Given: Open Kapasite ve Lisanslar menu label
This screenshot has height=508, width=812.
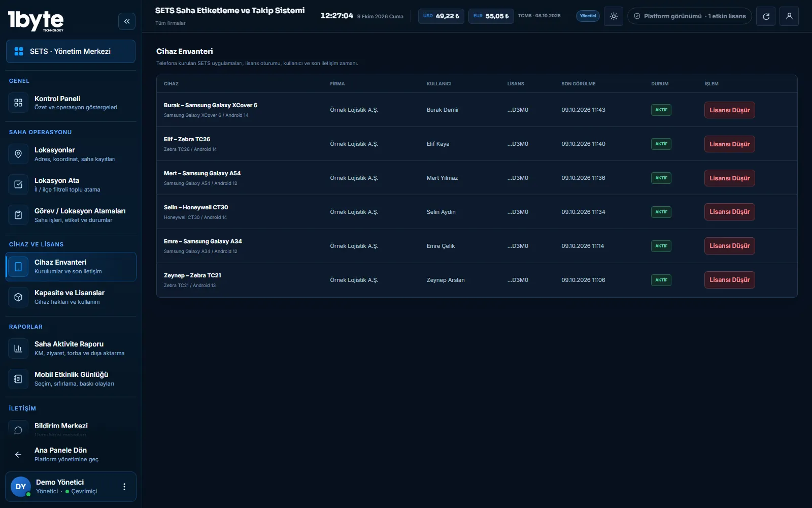Looking at the screenshot, I should coord(70,293).
